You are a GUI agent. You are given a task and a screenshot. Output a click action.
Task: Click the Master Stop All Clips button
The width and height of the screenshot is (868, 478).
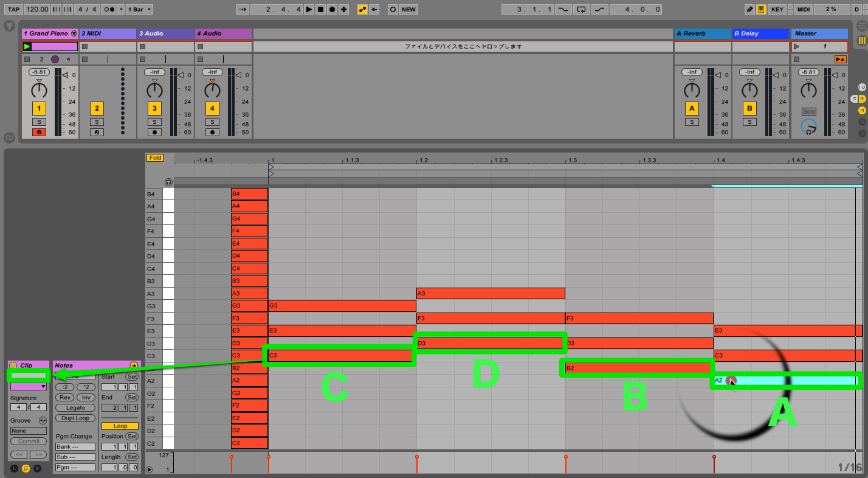(796, 59)
